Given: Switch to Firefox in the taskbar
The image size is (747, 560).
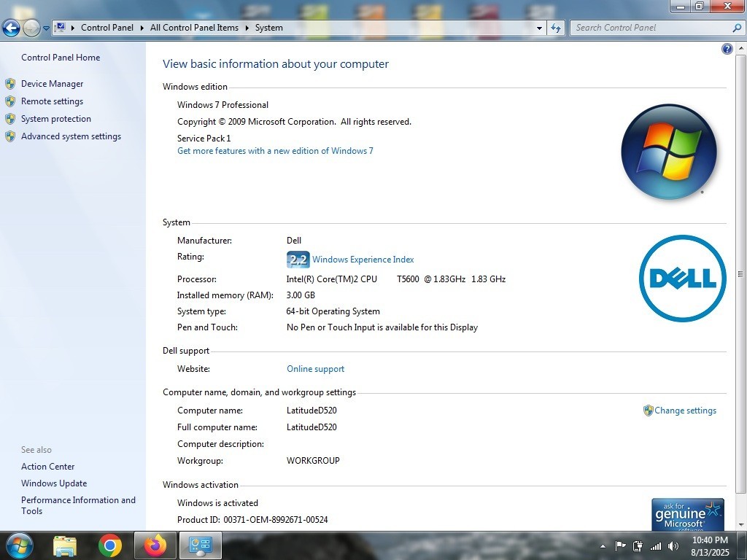Looking at the screenshot, I should point(155,545).
